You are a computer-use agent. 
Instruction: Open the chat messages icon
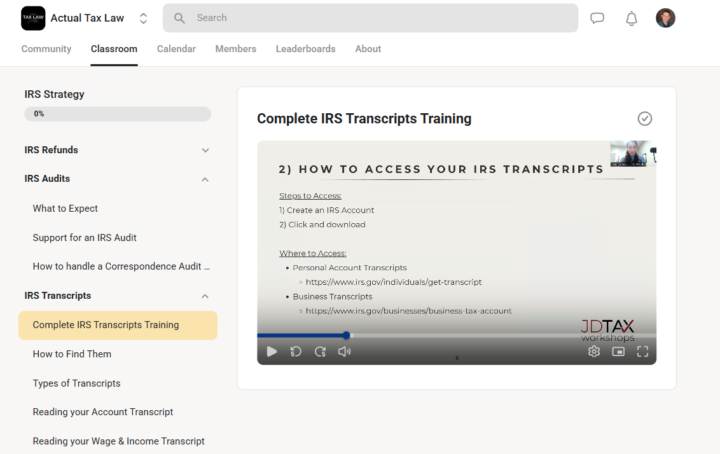(597, 18)
